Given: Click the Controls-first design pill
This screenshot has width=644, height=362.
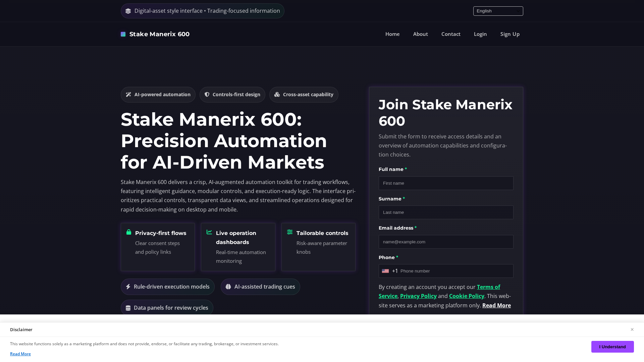Looking at the screenshot, I should (x=232, y=95).
